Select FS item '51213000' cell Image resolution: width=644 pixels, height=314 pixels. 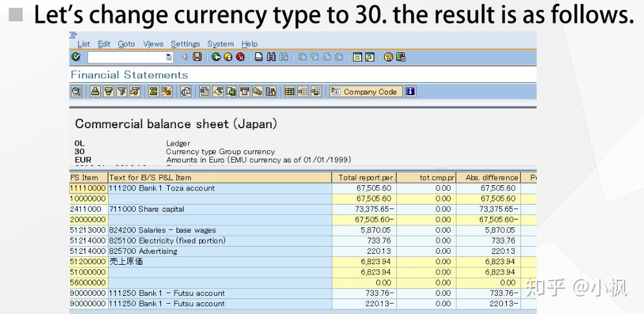(x=89, y=230)
